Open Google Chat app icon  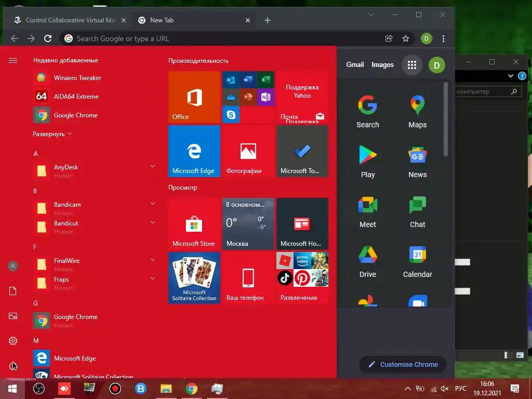(x=417, y=211)
